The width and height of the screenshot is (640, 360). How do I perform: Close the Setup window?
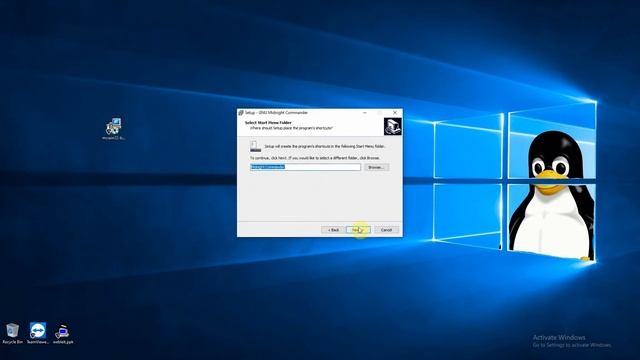coord(395,113)
